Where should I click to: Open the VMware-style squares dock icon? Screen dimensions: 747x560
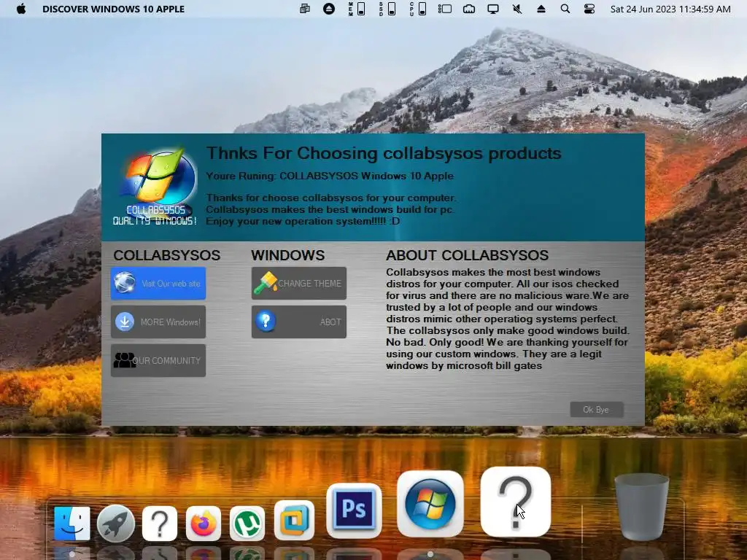(x=295, y=520)
